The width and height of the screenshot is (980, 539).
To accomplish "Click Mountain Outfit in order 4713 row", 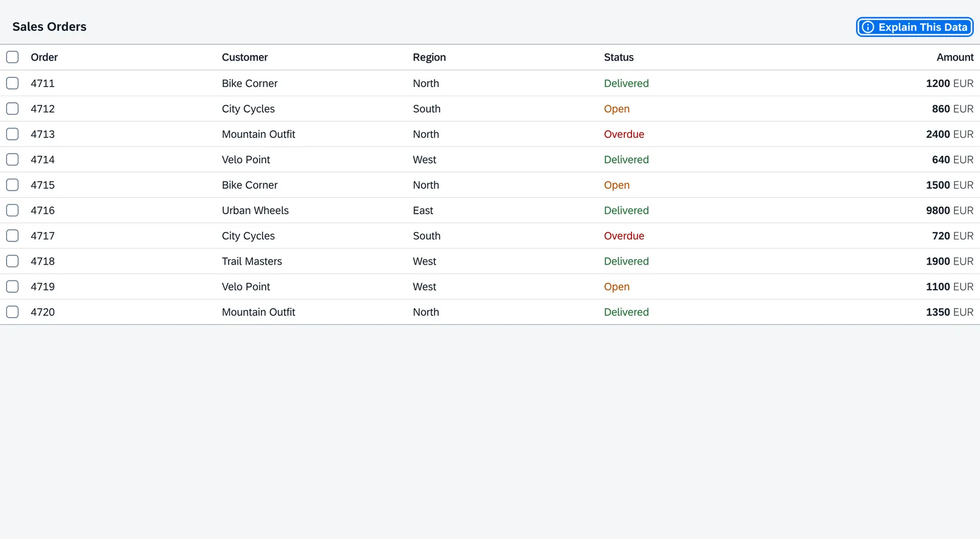I will tap(258, 134).
